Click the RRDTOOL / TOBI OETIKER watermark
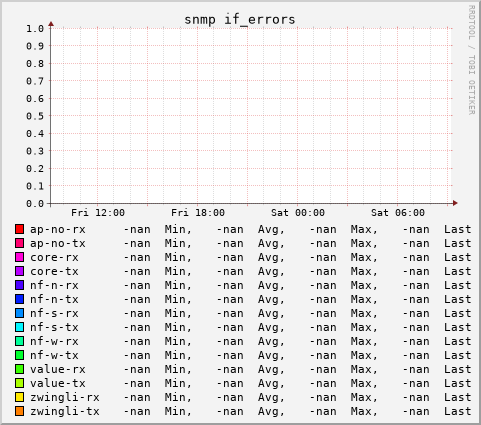 pos(471,60)
